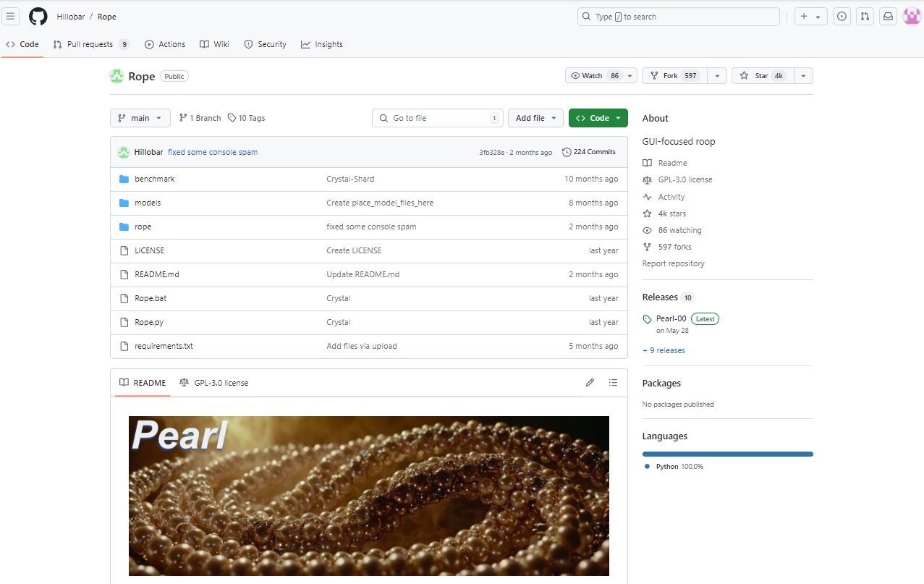
Task: Click the GitHub logo home icon
Action: click(x=38, y=17)
